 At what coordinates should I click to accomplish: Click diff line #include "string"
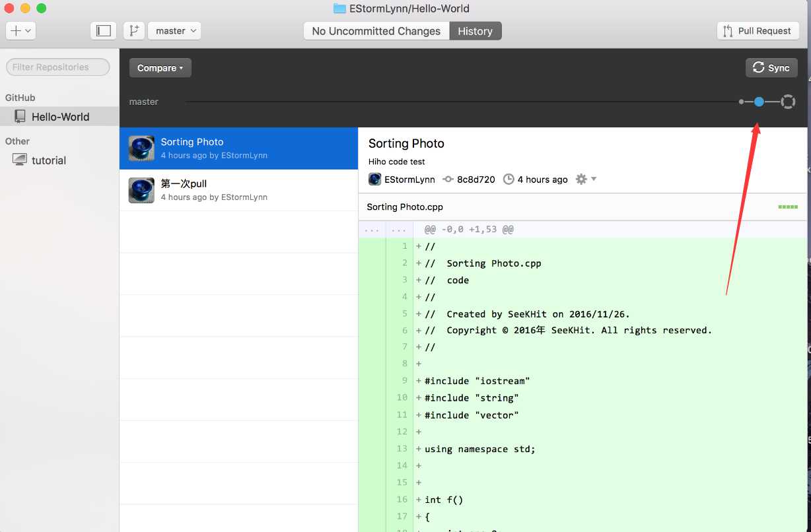click(x=472, y=398)
